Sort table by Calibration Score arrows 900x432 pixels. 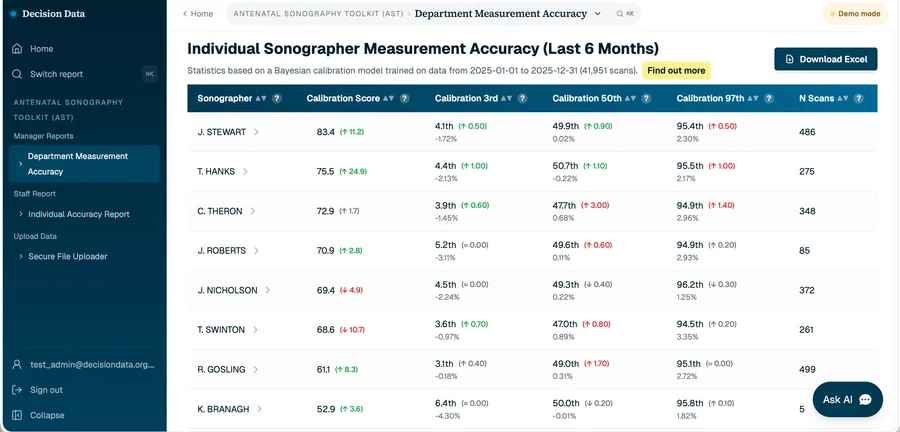pos(388,98)
